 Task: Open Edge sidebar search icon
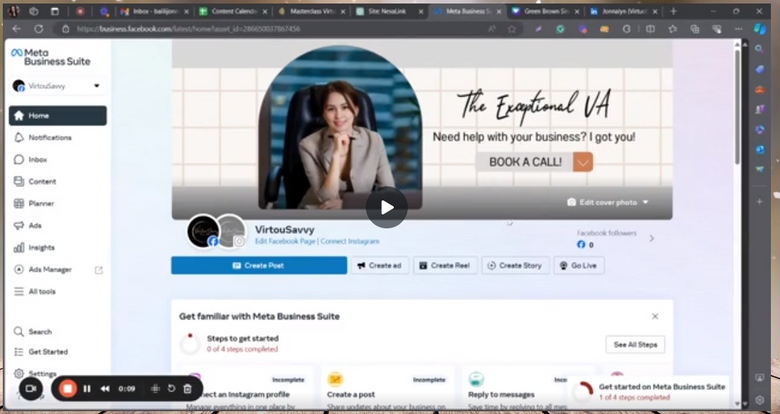(759, 49)
